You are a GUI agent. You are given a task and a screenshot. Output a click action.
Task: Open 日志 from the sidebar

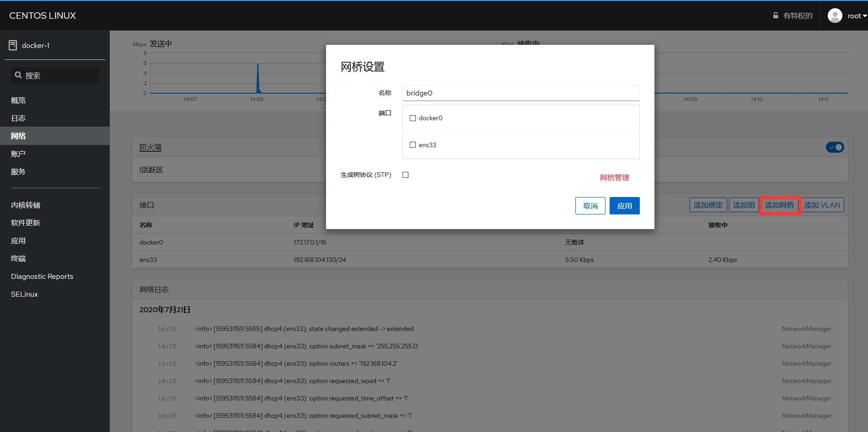tap(18, 117)
